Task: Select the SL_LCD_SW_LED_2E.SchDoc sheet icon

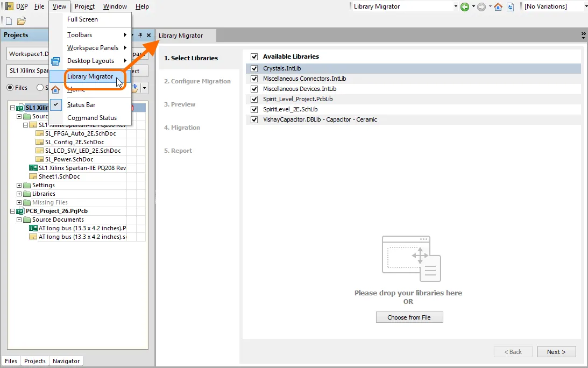Action: click(39, 151)
